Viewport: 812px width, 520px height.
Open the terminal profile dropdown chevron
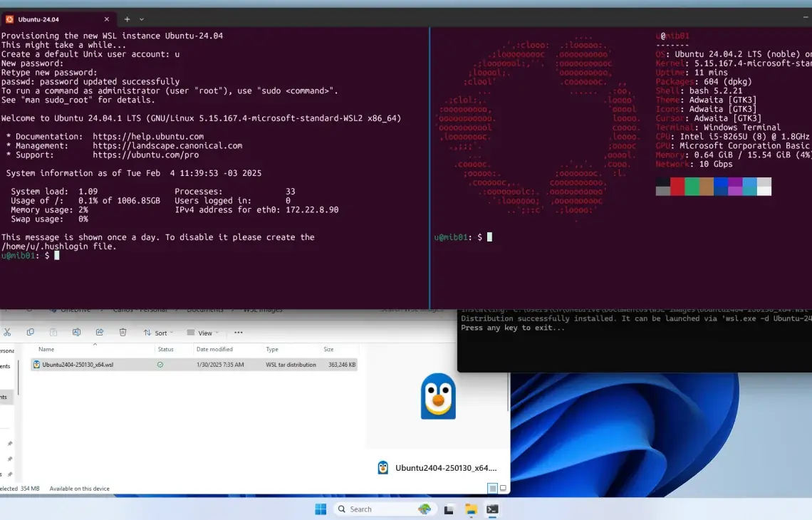141,19
